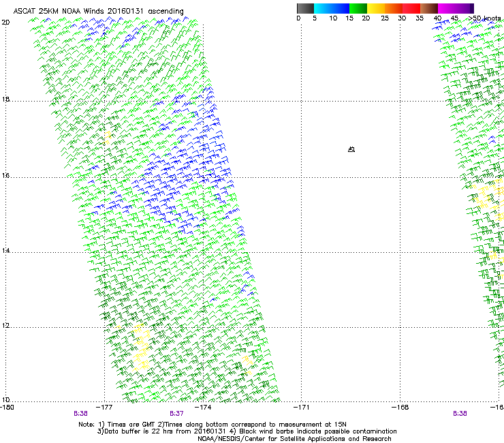Click the latitude label '12'
This screenshot has width=504, height=443.
tap(5, 326)
